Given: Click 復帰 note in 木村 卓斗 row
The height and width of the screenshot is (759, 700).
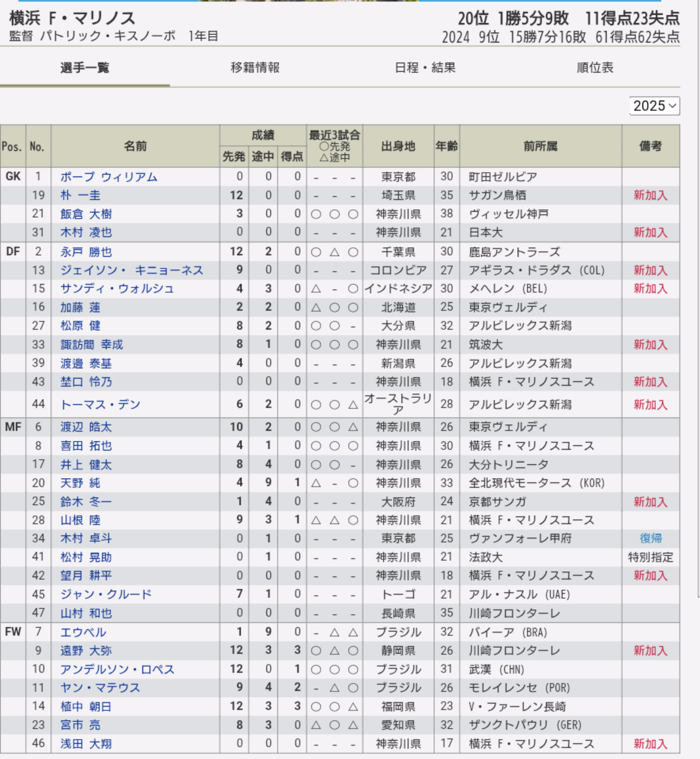Looking at the screenshot, I should [x=651, y=539].
